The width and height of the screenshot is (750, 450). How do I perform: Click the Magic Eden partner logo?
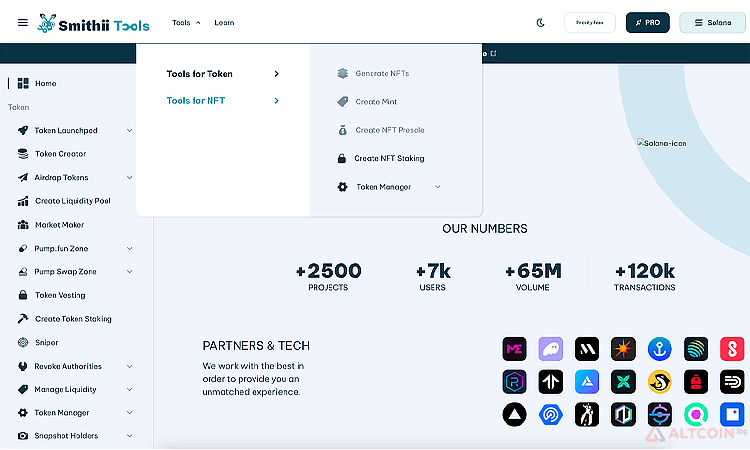click(x=514, y=349)
